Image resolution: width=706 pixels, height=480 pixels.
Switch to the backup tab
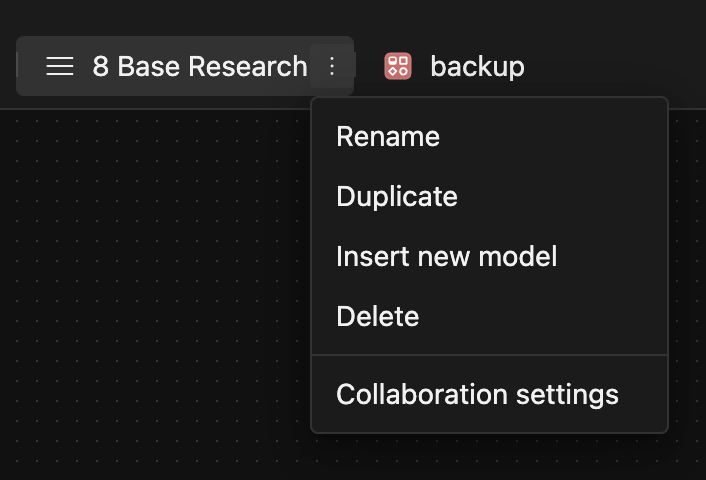pyautogui.click(x=476, y=67)
